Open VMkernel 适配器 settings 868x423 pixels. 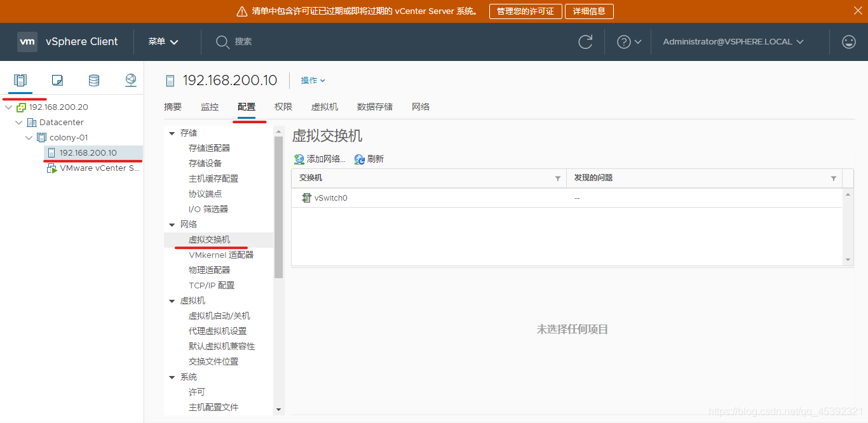tap(221, 255)
